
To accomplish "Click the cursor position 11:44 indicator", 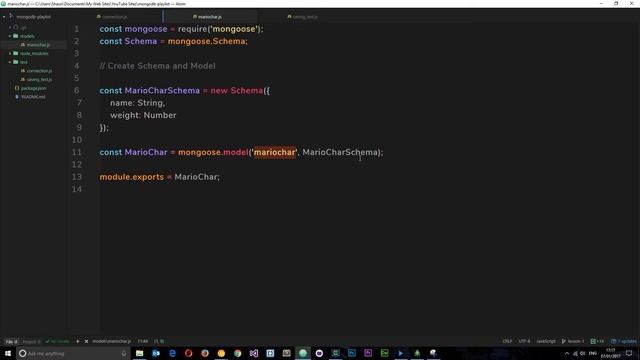I will (142, 341).
